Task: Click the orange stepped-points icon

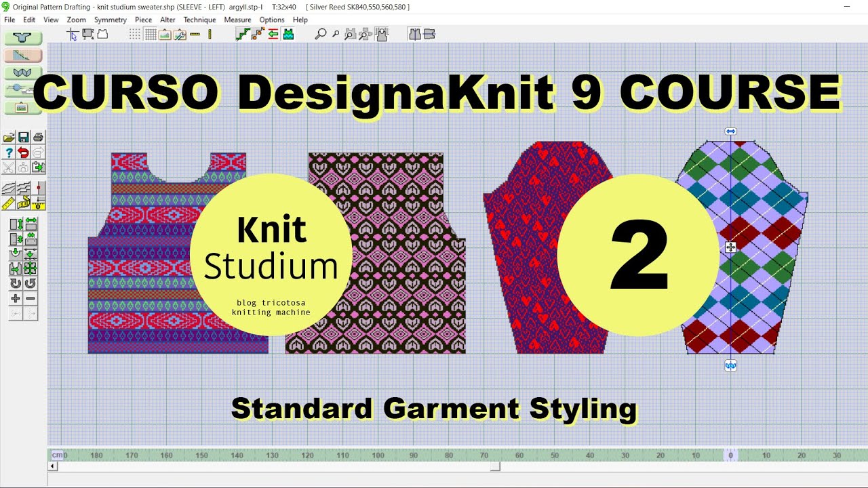Action: [x=258, y=34]
